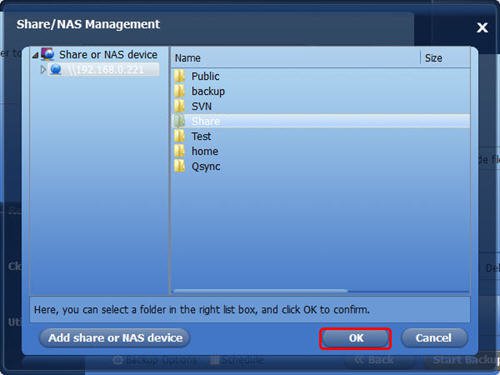Open Add share or NAS device
Image resolution: width=500 pixels, height=375 pixels.
tap(115, 338)
